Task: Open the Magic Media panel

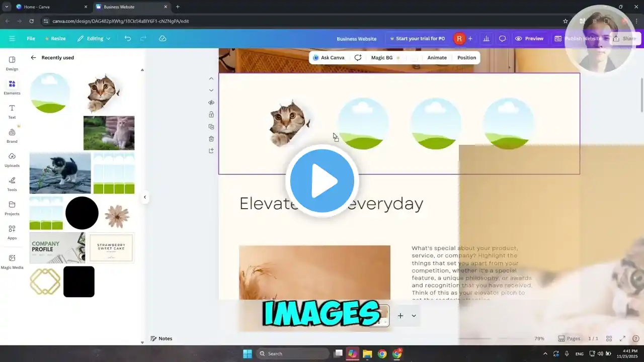Action: tap(12, 262)
